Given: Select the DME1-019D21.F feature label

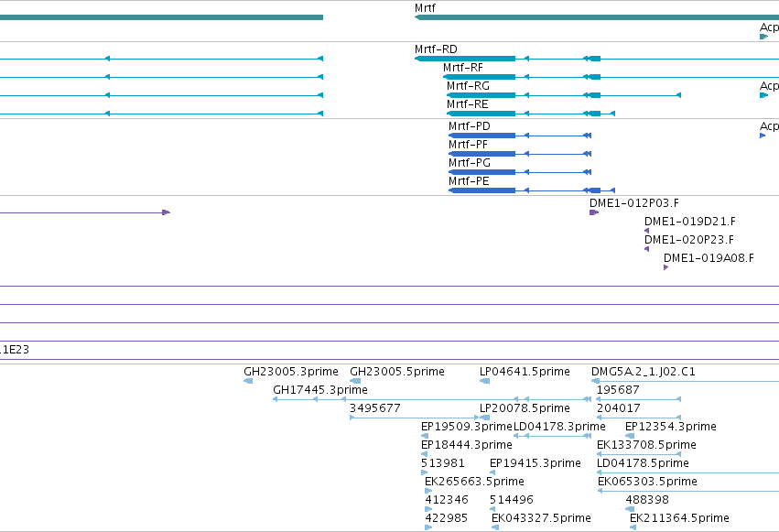Looking at the screenshot, I should click(x=690, y=222).
